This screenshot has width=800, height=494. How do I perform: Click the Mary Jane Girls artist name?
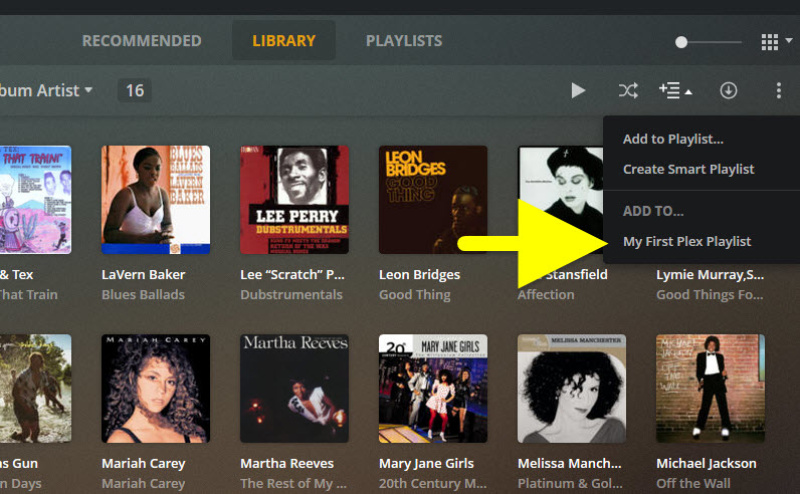pyautogui.click(x=426, y=463)
